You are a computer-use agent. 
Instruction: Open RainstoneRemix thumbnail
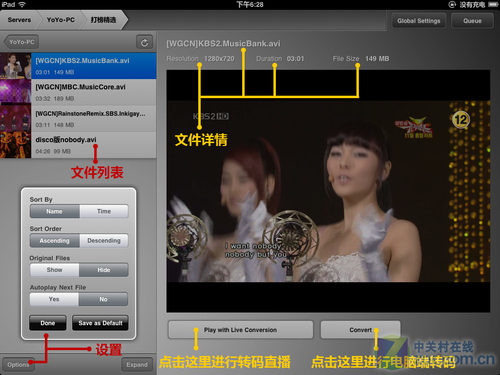(x=15, y=119)
